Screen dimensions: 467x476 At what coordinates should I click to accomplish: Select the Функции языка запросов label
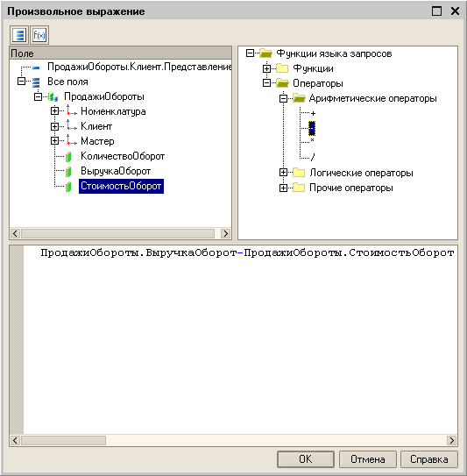click(334, 53)
